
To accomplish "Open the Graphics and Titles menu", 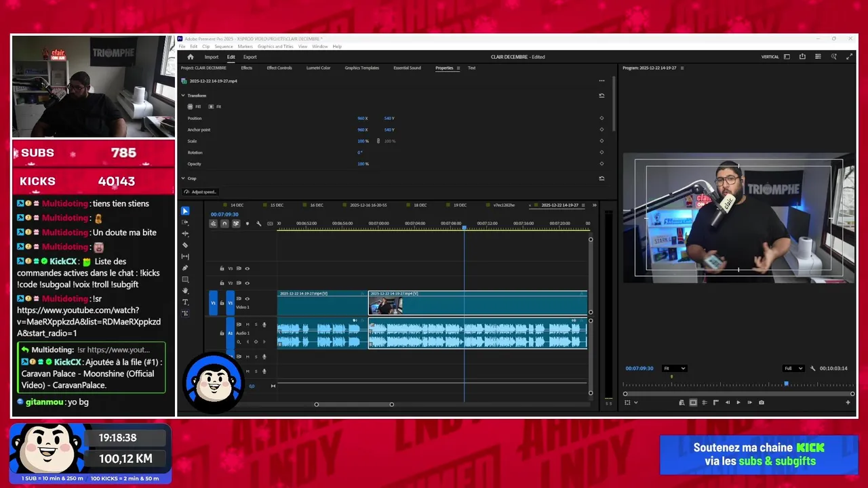I will point(275,46).
